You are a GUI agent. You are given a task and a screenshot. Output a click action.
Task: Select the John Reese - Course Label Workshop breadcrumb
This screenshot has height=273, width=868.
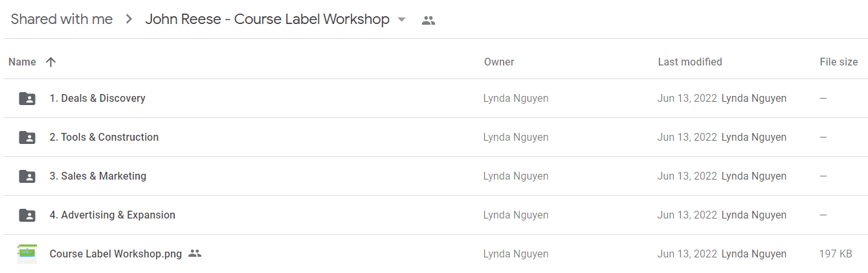(267, 19)
